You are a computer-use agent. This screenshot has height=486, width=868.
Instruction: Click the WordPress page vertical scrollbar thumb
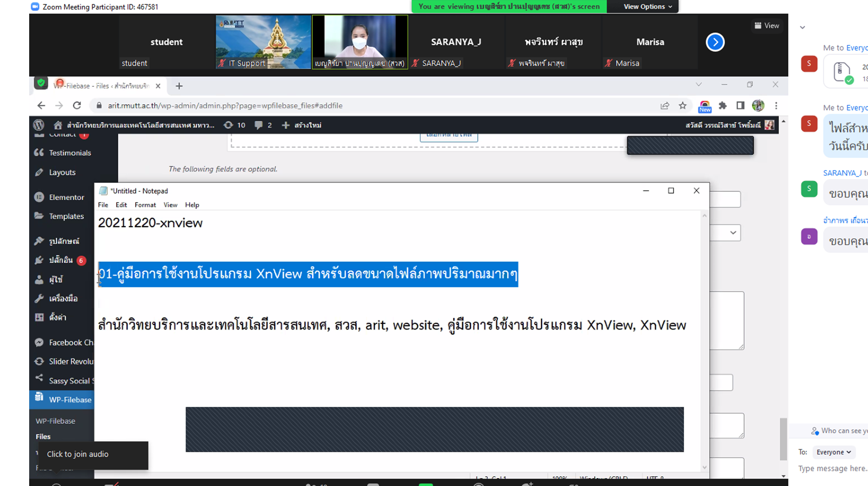[783, 439]
